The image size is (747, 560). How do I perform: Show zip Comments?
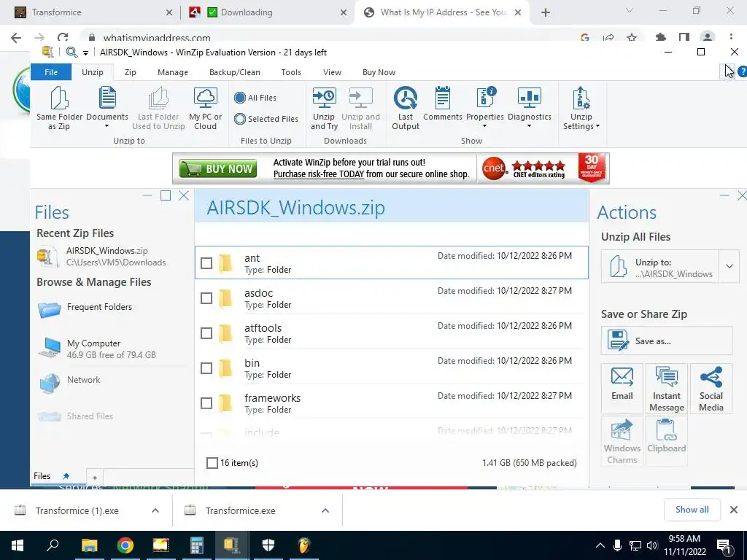pos(443,104)
